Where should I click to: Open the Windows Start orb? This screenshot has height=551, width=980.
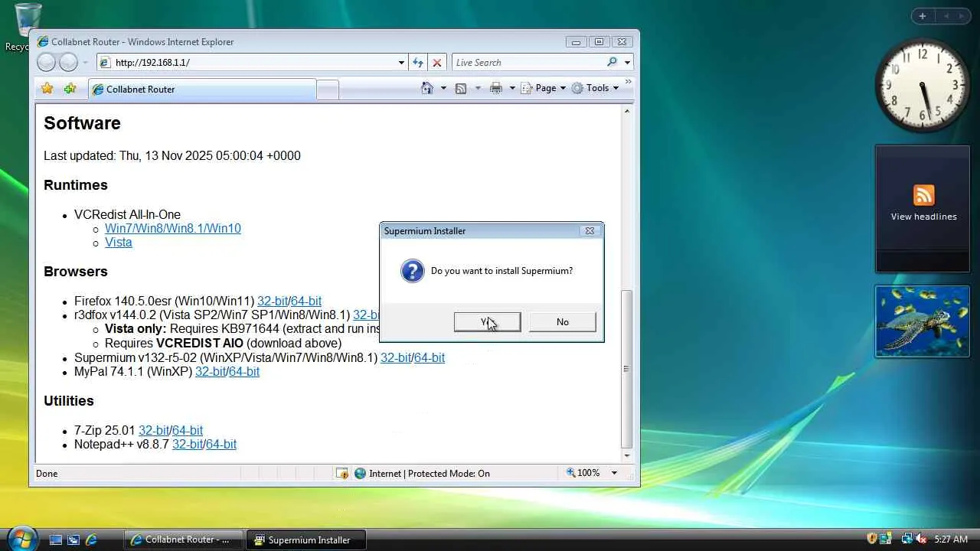click(x=21, y=538)
